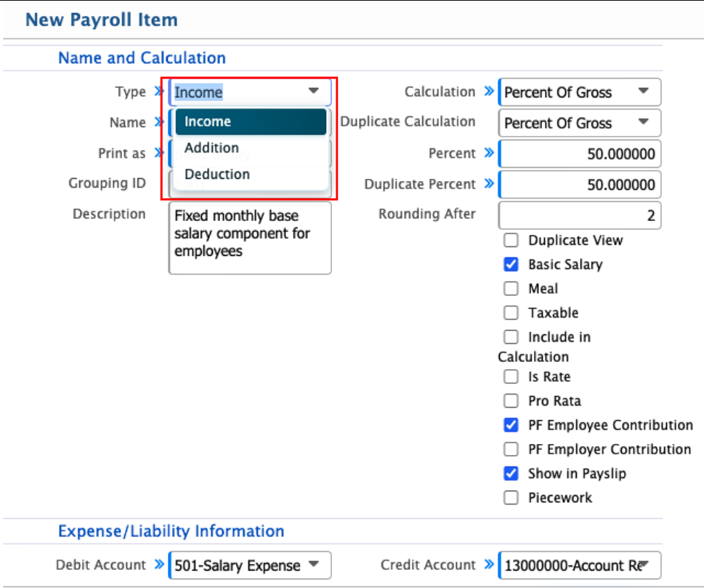Open the Calculation dropdown
The height and width of the screenshot is (588, 704).
(579, 92)
